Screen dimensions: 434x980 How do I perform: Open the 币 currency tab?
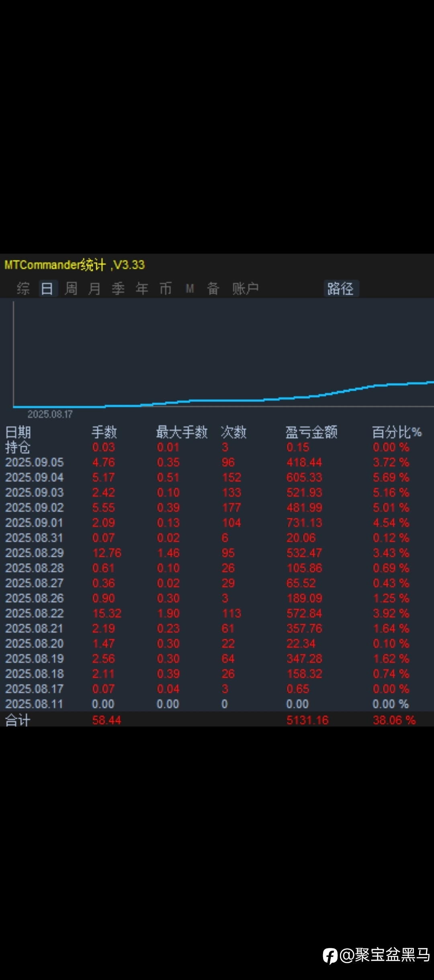click(166, 288)
